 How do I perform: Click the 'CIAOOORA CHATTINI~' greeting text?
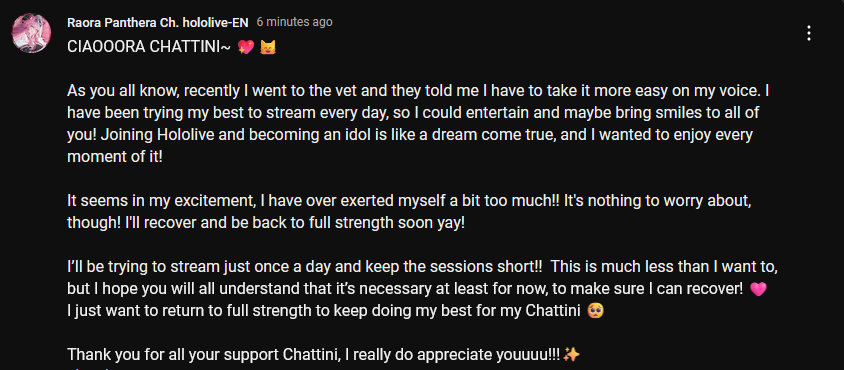(x=150, y=47)
